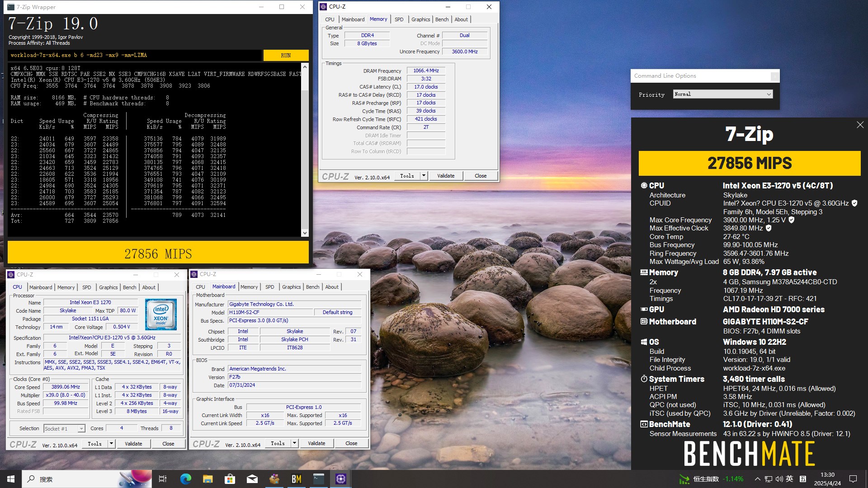Image resolution: width=868 pixels, height=488 pixels.
Task: Click Close in the Memory CPU-Z window
Action: coord(481,176)
